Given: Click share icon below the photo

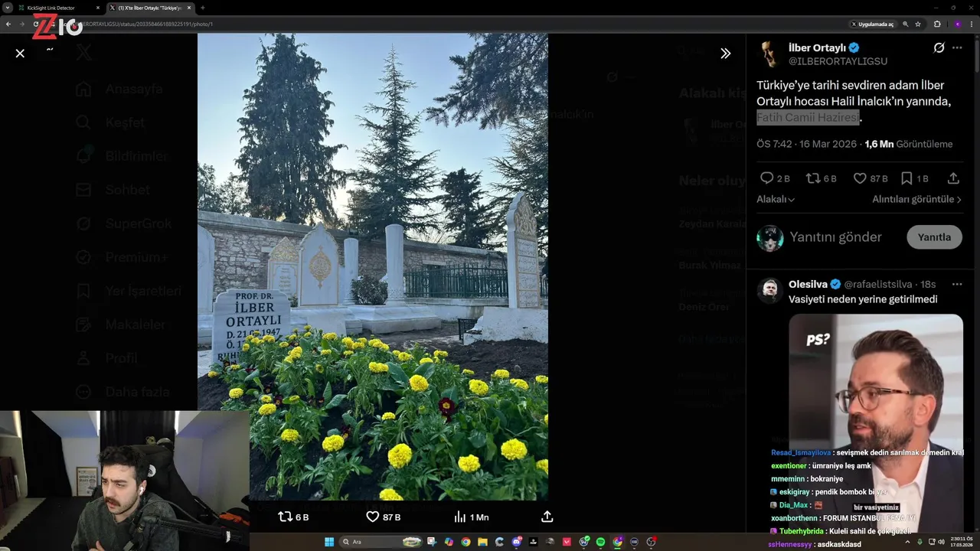Looking at the screenshot, I should (547, 517).
